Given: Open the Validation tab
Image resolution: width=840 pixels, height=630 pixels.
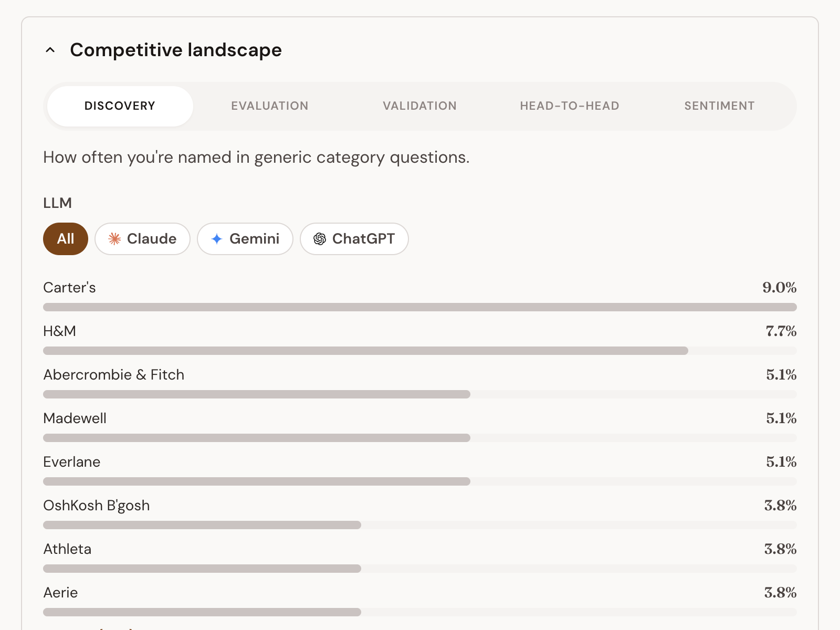Looking at the screenshot, I should [x=419, y=106].
